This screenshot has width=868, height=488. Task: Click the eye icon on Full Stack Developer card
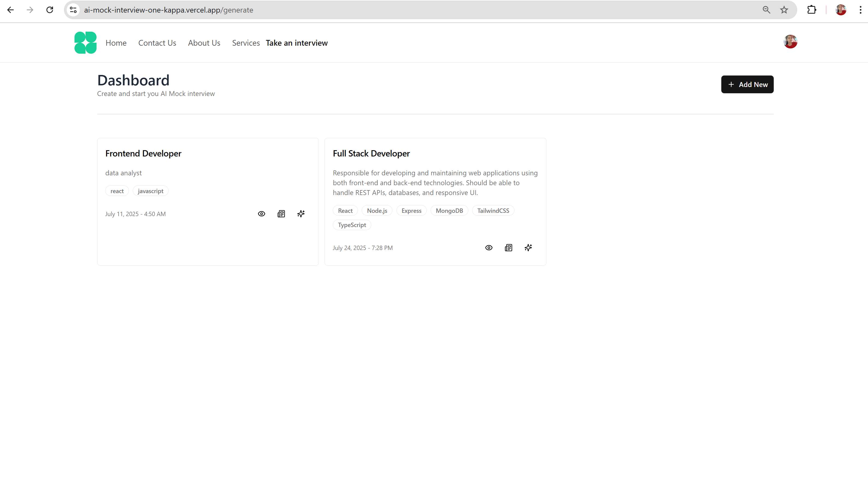click(x=489, y=248)
